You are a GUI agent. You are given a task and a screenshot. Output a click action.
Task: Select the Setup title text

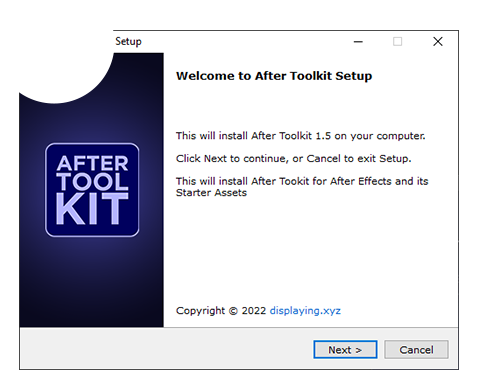(x=128, y=42)
